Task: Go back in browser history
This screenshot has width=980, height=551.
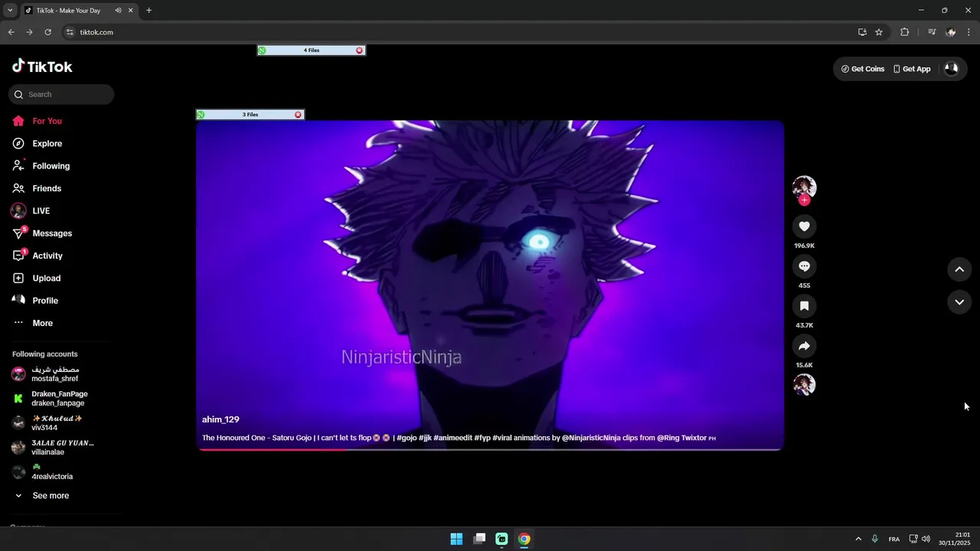Action: (x=11, y=32)
